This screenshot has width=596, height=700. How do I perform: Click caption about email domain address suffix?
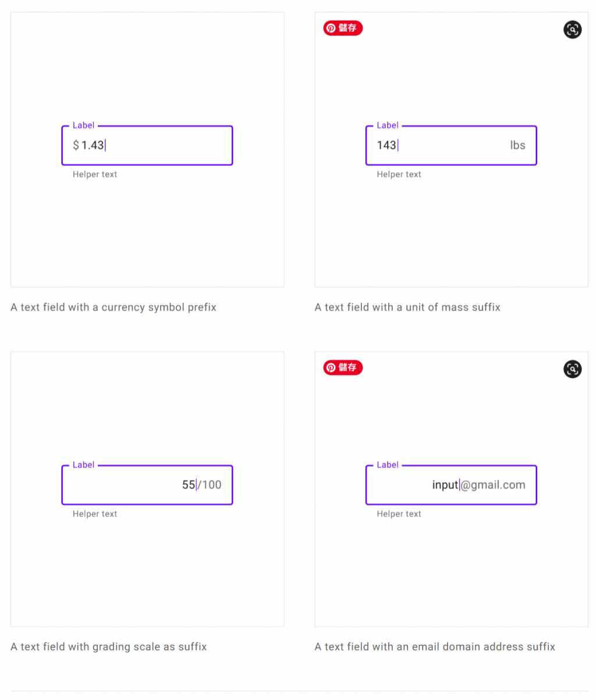435,646
